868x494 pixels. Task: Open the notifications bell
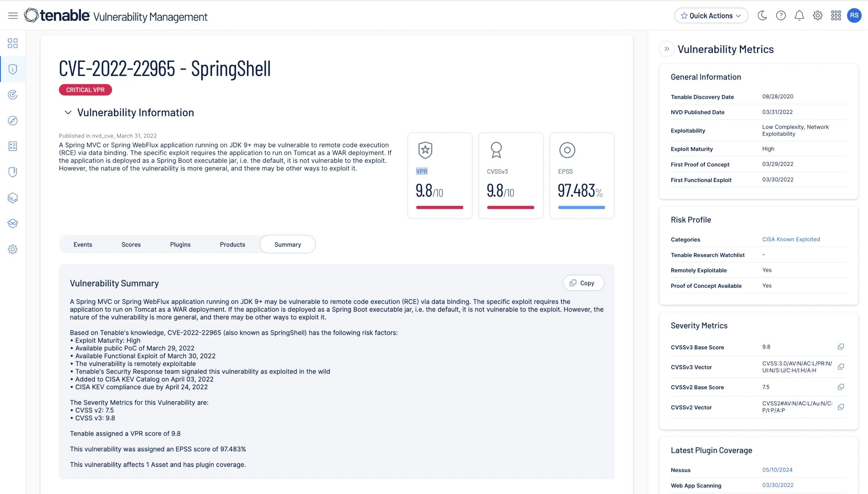pos(799,16)
